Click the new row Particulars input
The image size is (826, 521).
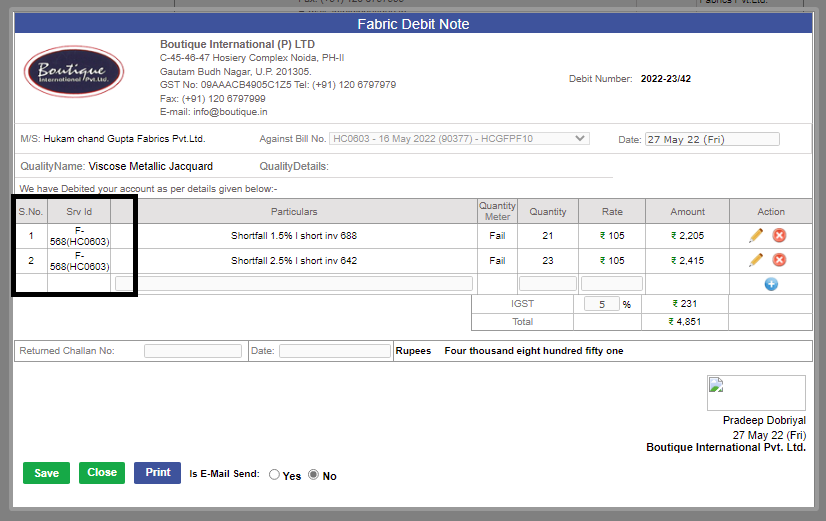point(294,283)
